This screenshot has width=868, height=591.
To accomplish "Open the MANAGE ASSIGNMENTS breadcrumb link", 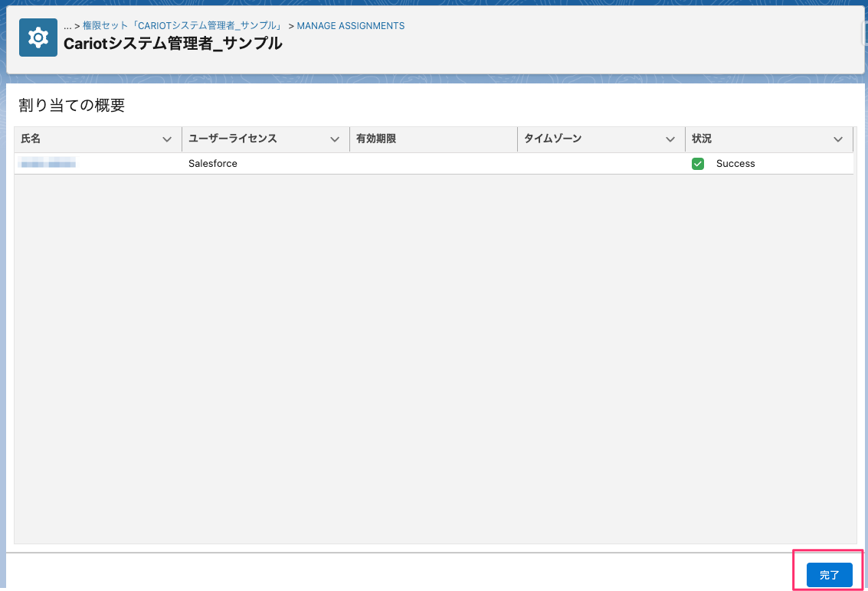I will pyautogui.click(x=350, y=26).
